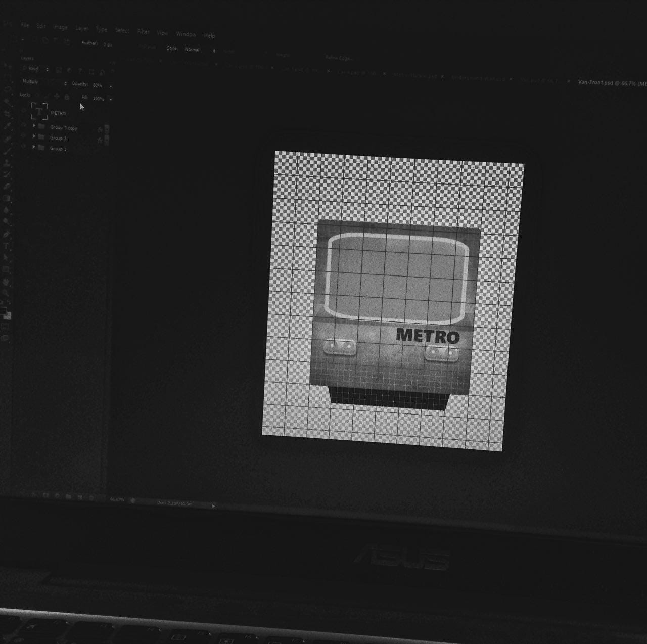
Task: Toggle lock all for the layer
Action: (67, 97)
